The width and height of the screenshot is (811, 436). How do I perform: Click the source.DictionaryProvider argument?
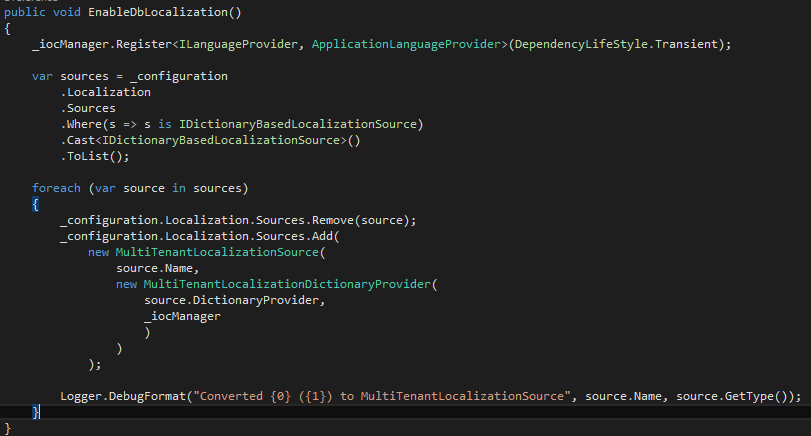pos(231,300)
